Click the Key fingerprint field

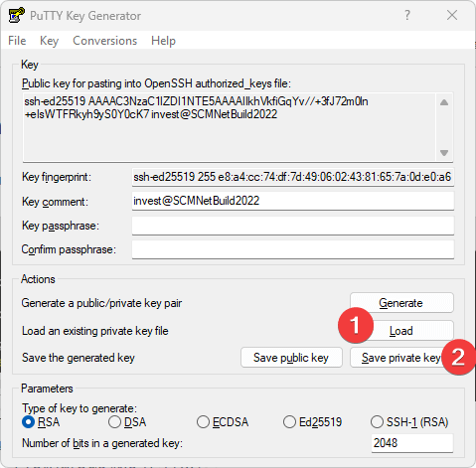[x=293, y=177]
